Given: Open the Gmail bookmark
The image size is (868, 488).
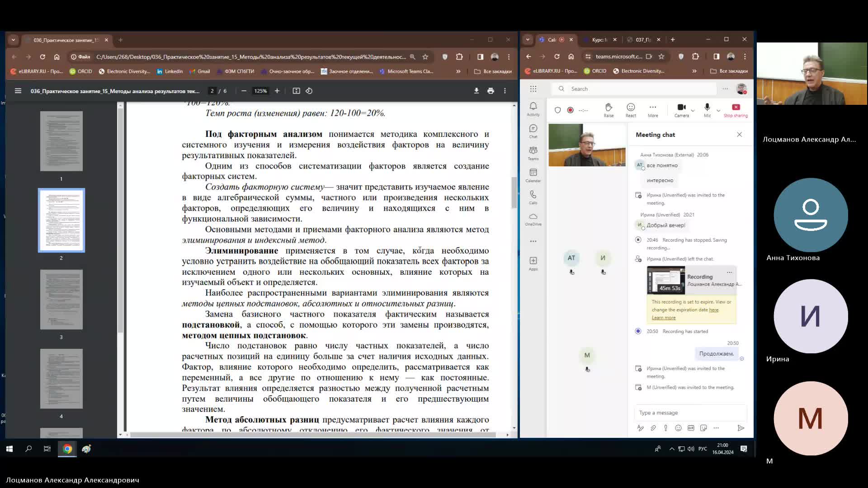Looking at the screenshot, I should point(200,71).
